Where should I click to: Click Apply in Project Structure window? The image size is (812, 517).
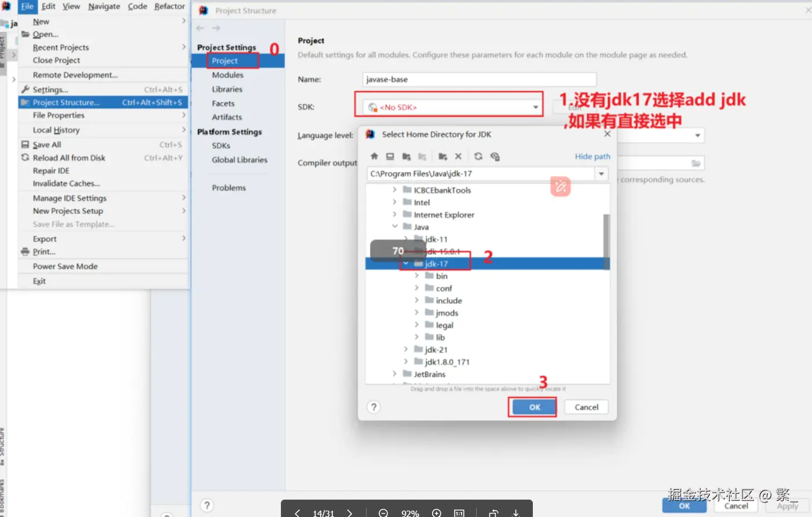point(788,506)
